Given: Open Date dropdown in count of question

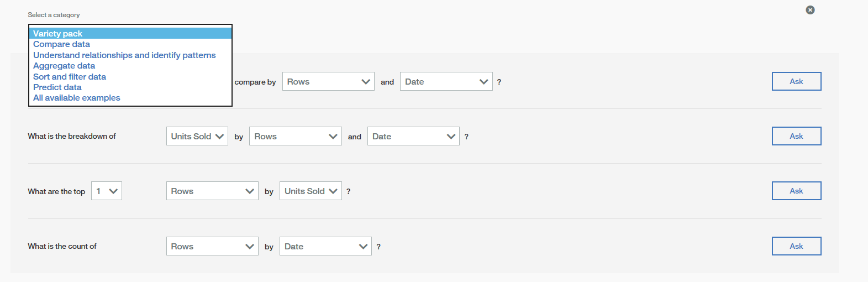Looking at the screenshot, I should [x=325, y=246].
